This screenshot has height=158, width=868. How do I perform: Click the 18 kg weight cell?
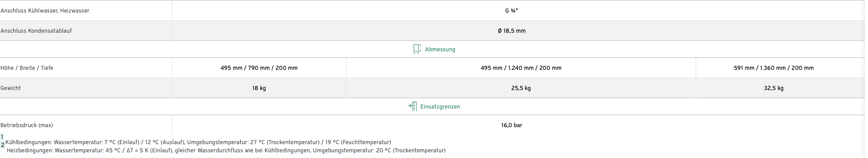pyautogui.click(x=259, y=88)
